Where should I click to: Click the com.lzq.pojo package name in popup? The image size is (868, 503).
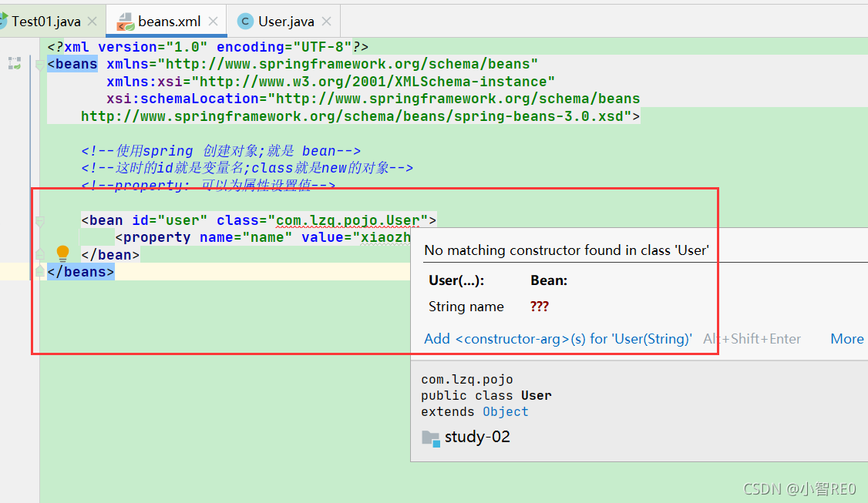point(466,380)
